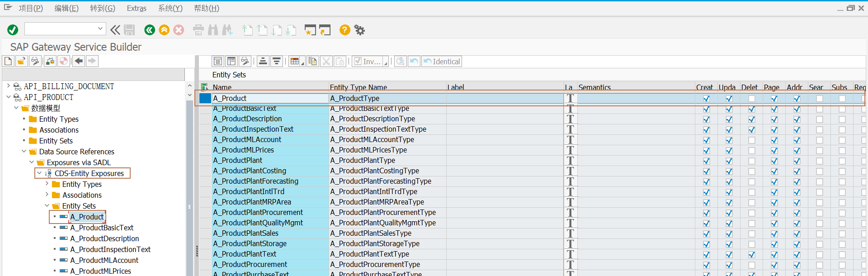Expand the API_BILLING_DOCUMENT project node
This screenshot has height=276, width=868.
click(x=8, y=86)
